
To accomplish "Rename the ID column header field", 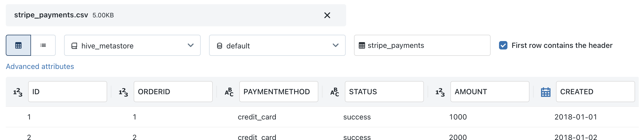I will 67,92.
